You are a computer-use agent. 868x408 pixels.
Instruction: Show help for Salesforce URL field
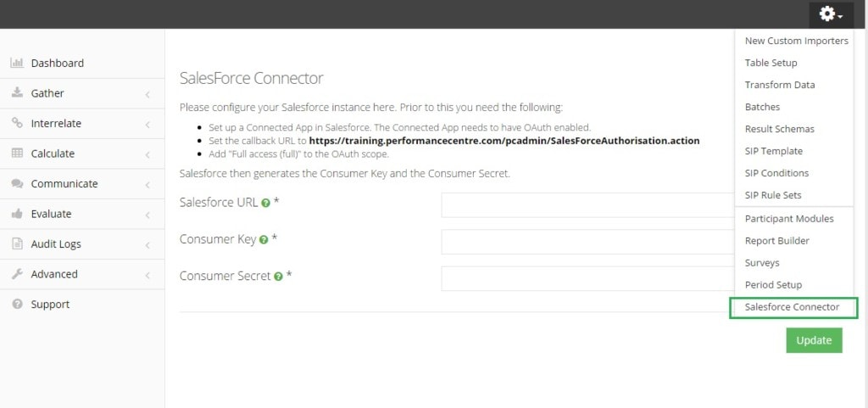[265, 204]
